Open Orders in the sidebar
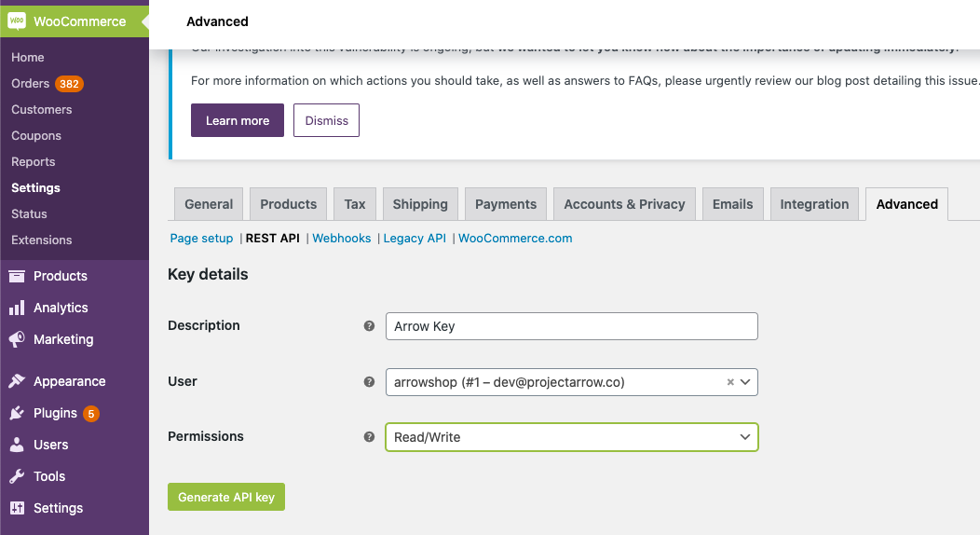The width and height of the screenshot is (980, 535). 30,84
